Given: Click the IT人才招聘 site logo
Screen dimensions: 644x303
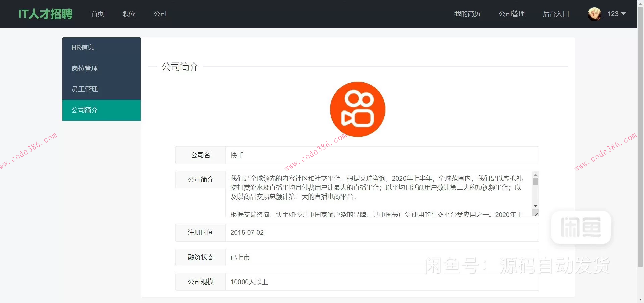Looking at the screenshot, I should [x=45, y=14].
